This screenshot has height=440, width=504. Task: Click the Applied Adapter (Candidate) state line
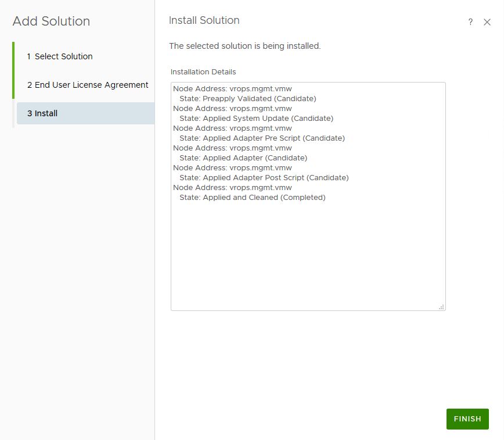pos(243,158)
